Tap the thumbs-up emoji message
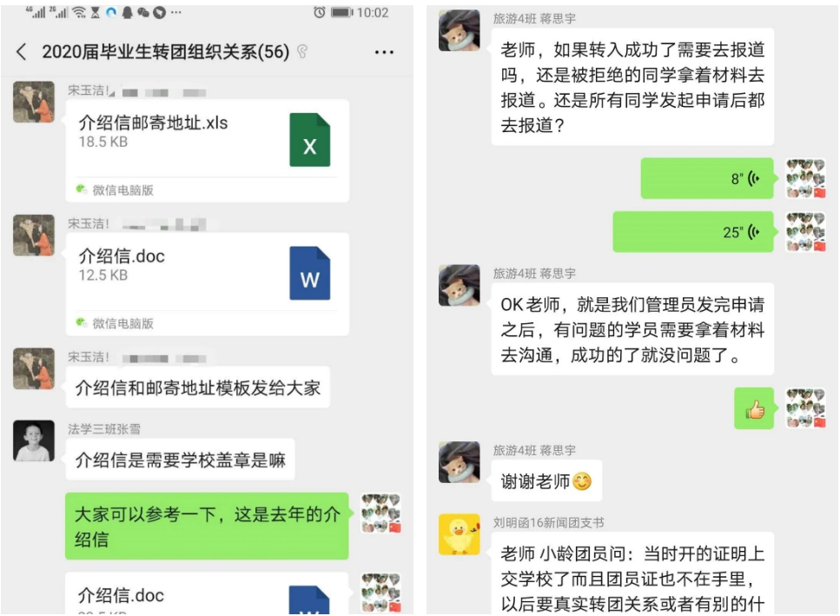The image size is (840, 616). click(754, 408)
